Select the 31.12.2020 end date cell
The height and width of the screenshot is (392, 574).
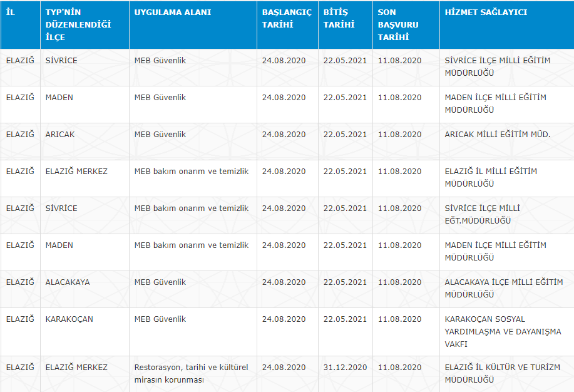(345, 368)
